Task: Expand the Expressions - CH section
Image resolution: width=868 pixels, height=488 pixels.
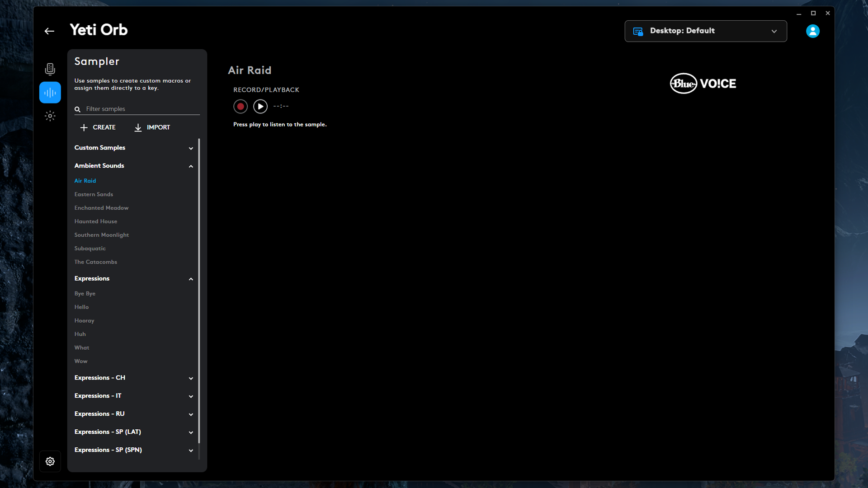Action: [134, 378]
